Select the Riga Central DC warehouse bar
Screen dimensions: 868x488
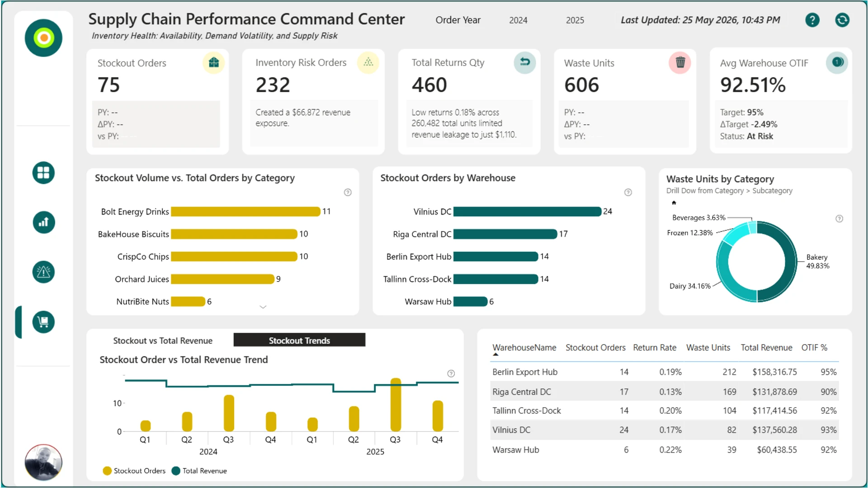point(505,234)
